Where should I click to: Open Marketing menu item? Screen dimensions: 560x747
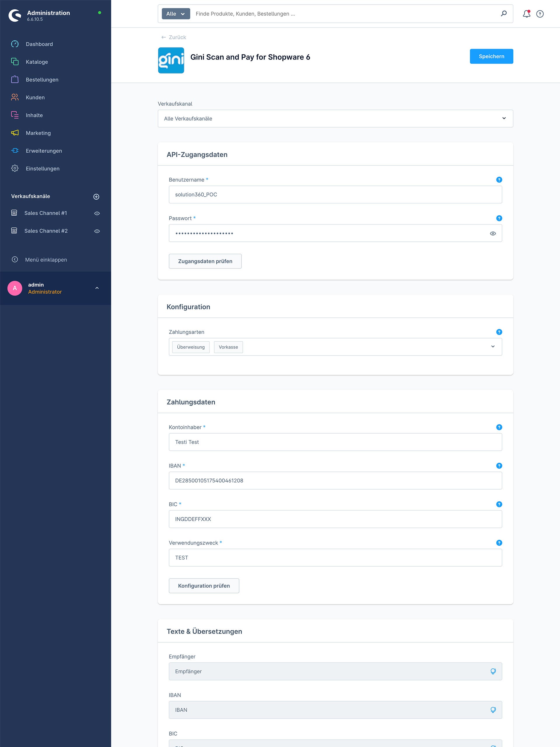pyautogui.click(x=38, y=133)
